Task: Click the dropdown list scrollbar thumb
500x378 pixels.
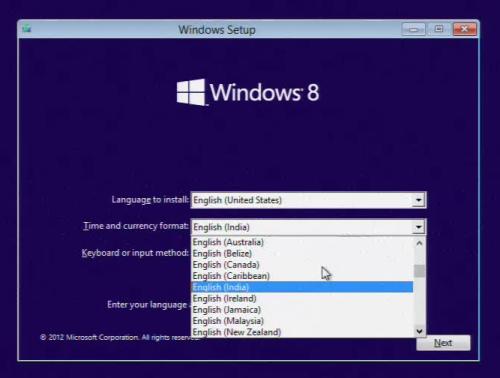Action: (x=420, y=271)
